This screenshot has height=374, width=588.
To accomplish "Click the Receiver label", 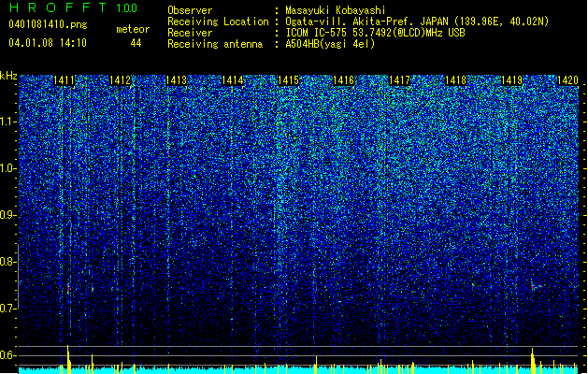I will tap(190, 33).
